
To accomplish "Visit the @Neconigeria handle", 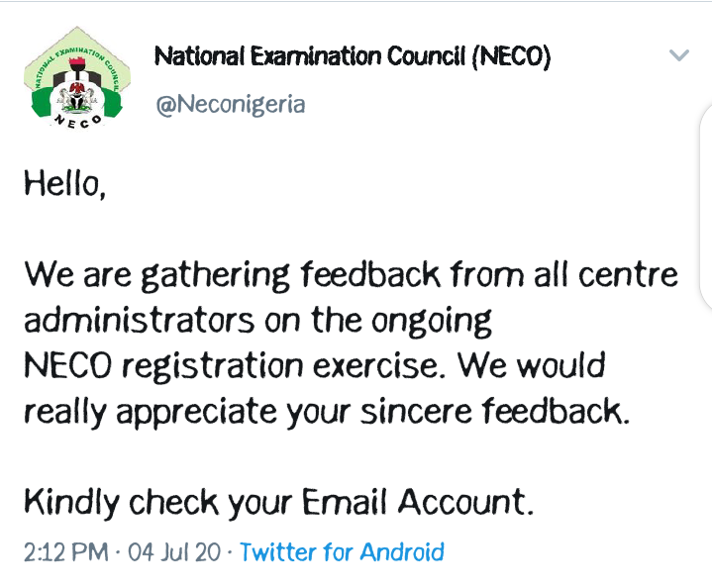I will point(230,104).
